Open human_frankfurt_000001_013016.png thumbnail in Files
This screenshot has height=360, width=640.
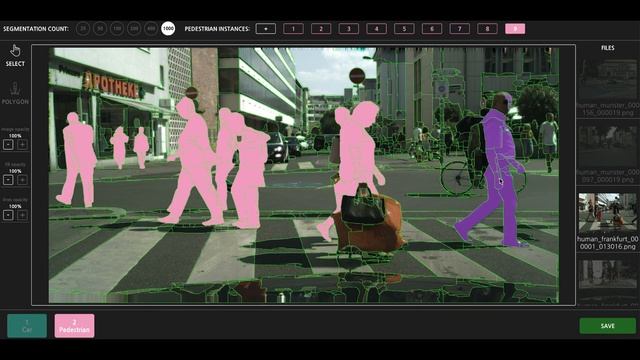608,213
